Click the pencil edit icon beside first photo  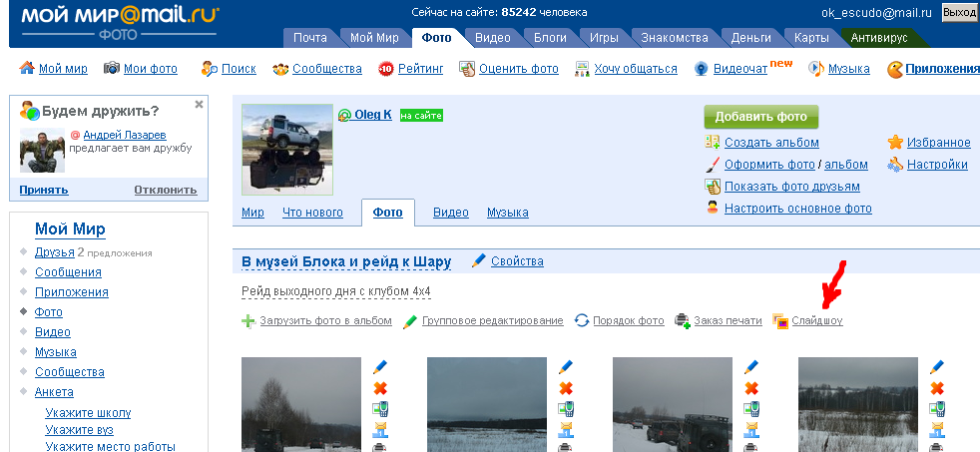tap(380, 368)
